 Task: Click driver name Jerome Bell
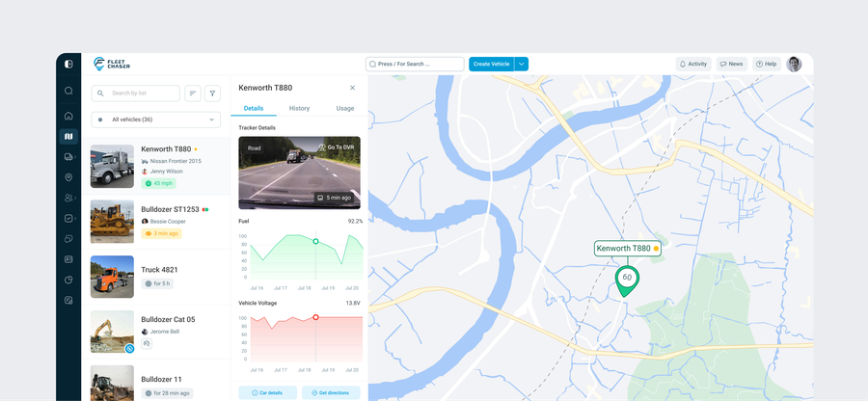coord(165,332)
